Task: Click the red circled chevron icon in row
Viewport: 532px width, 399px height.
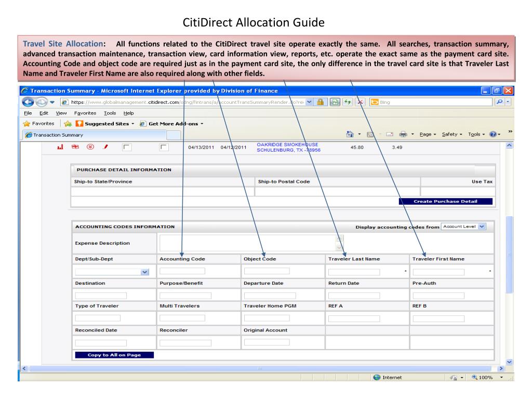Action: pos(90,147)
